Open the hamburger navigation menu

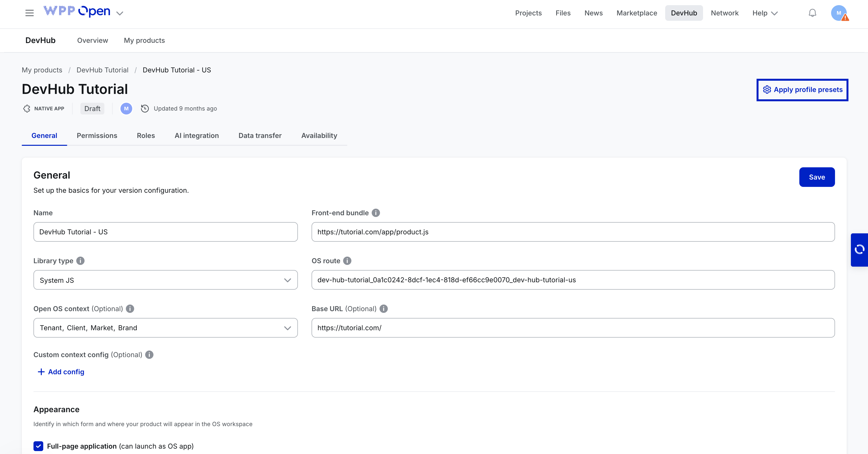pos(29,13)
